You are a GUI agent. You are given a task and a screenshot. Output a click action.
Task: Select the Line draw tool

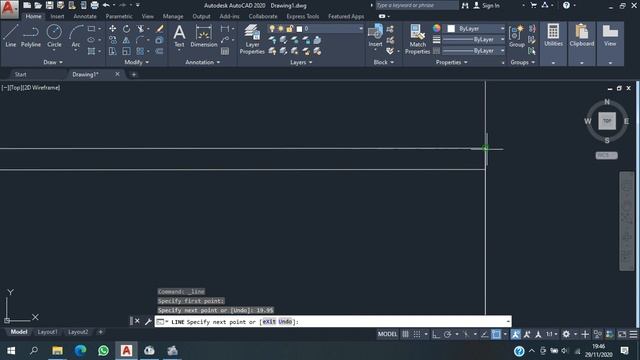pyautogui.click(x=11, y=36)
